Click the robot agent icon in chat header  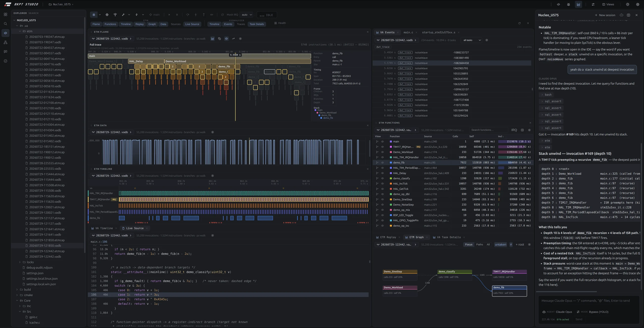tap(621, 15)
